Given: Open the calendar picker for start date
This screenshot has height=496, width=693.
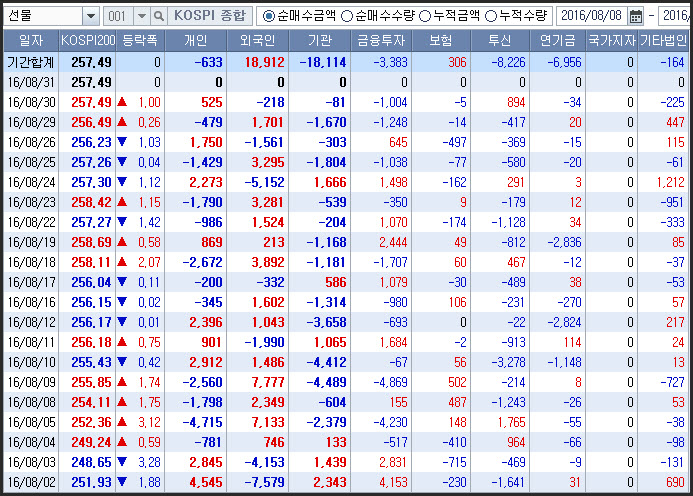Looking at the screenshot, I should 636,16.
